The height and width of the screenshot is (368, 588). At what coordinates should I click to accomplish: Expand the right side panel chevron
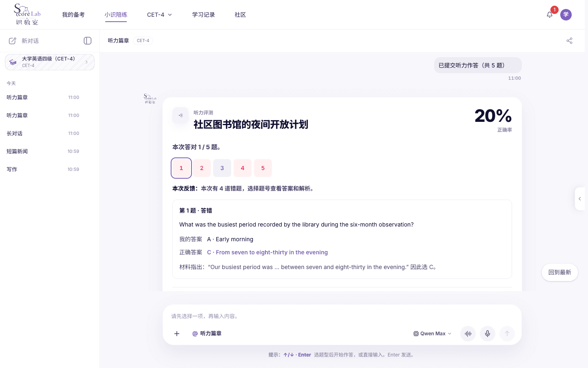pyautogui.click(x=580, y=199)
